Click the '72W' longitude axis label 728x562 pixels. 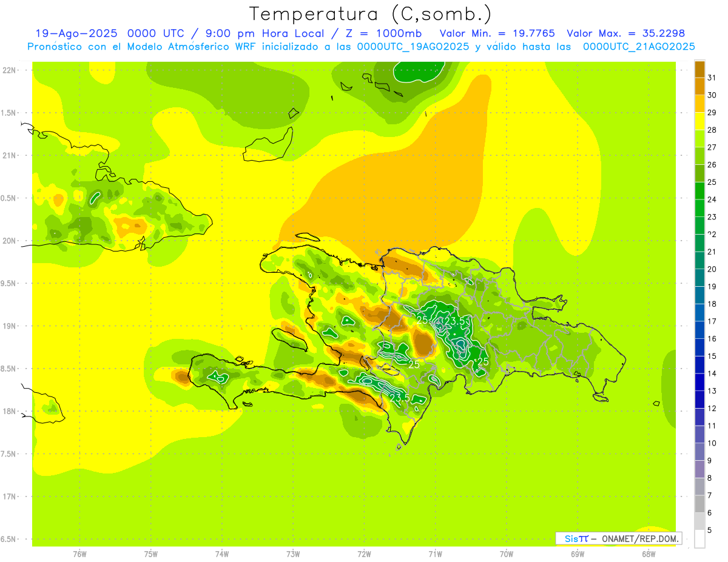364,554
